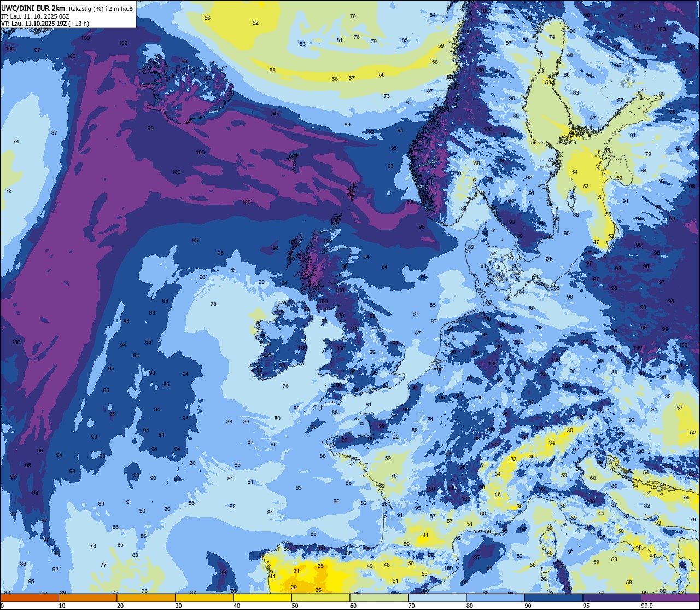700x610 pixels.
Task: Click the 40–50% bright yellow legend swatch
Action: point(262,598)
